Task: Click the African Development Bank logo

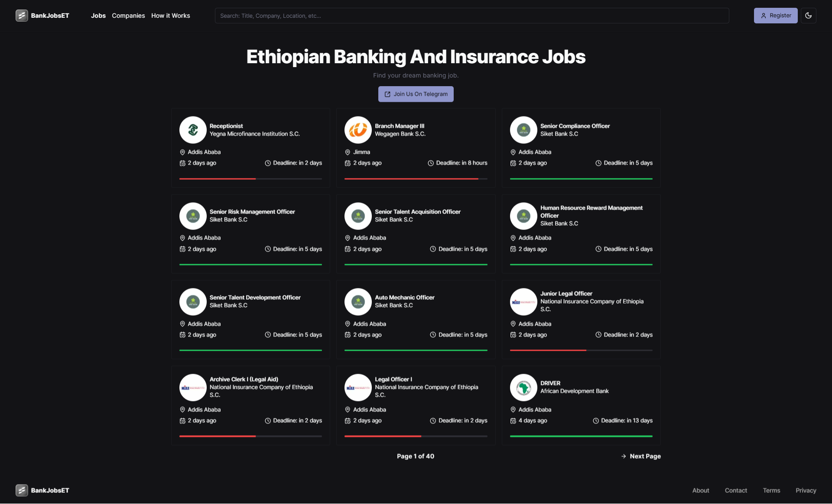Action: [x=523, y=388]
